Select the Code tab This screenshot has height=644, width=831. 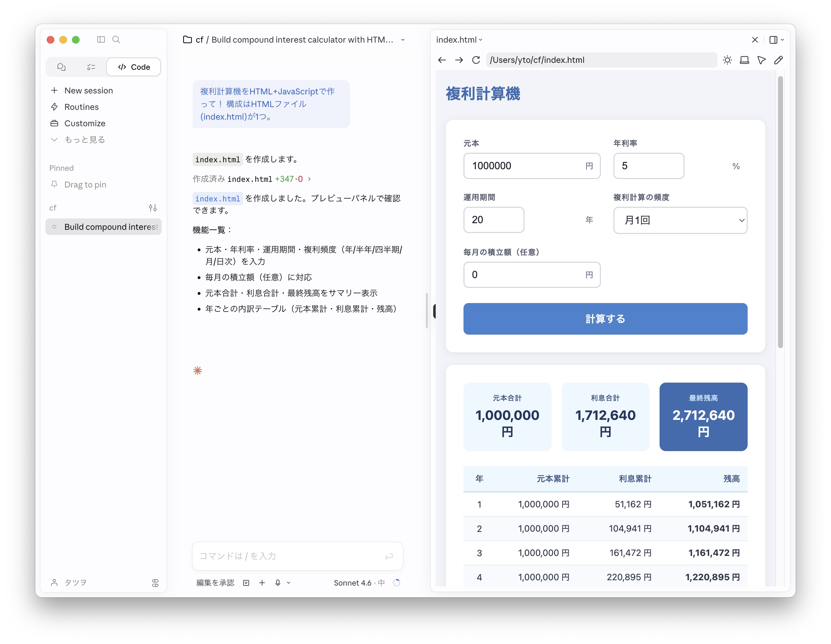[x=134, y=67]
